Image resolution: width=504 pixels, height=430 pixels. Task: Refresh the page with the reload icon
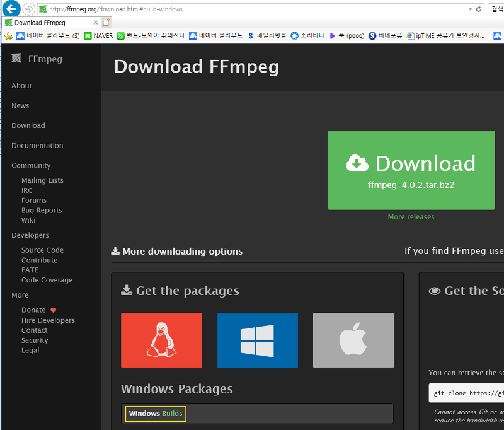click(479, 9)
